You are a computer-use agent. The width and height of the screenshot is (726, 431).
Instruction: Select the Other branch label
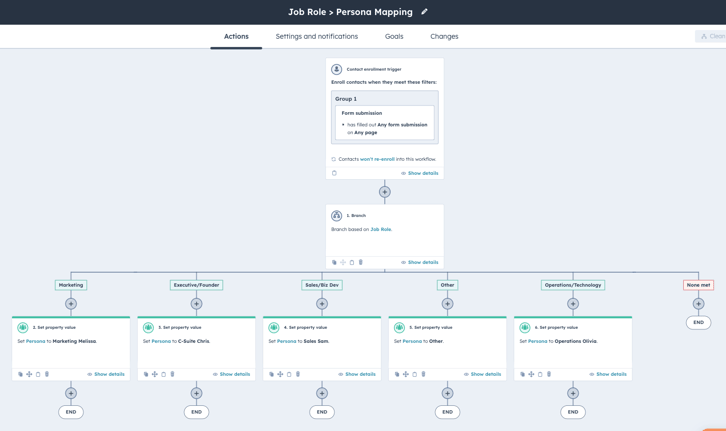pyautogui.click(x=447, y=285)
